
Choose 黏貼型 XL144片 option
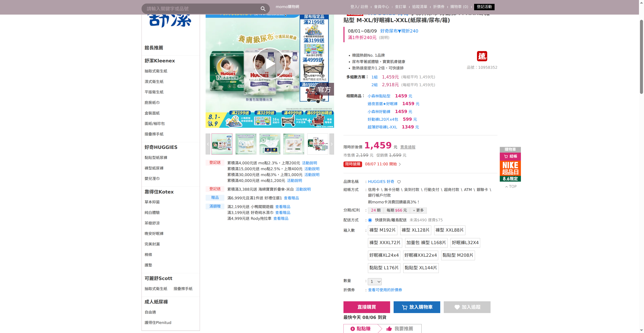421,268
